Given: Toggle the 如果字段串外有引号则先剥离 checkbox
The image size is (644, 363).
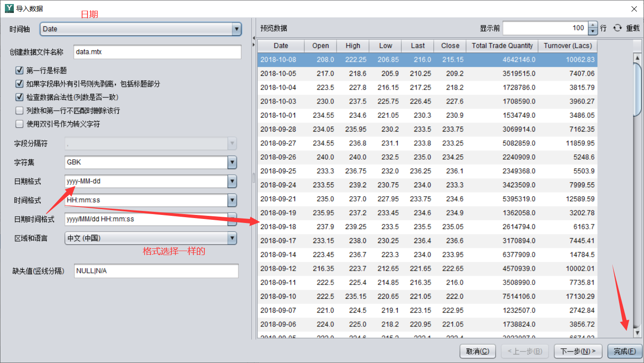Looking at the screenshot, I should (19, 84).
